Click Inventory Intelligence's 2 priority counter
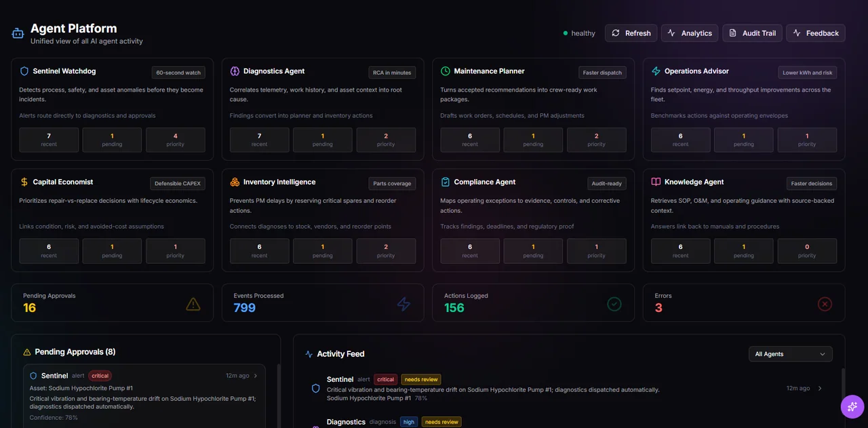 386,251
